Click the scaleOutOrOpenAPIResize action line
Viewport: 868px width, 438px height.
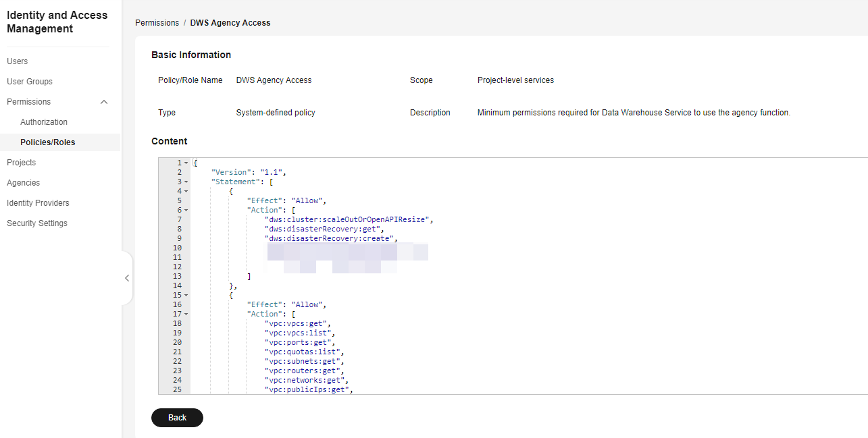click(349, 220)
